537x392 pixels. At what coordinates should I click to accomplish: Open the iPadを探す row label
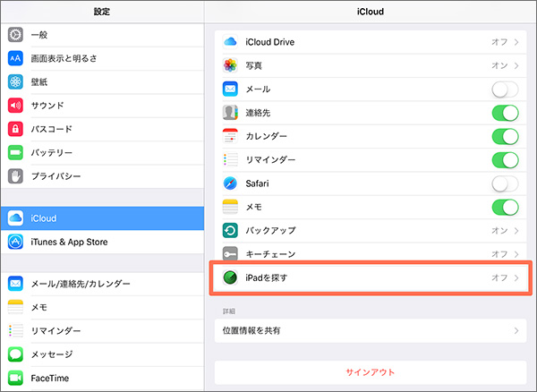(x=267, y=277)
